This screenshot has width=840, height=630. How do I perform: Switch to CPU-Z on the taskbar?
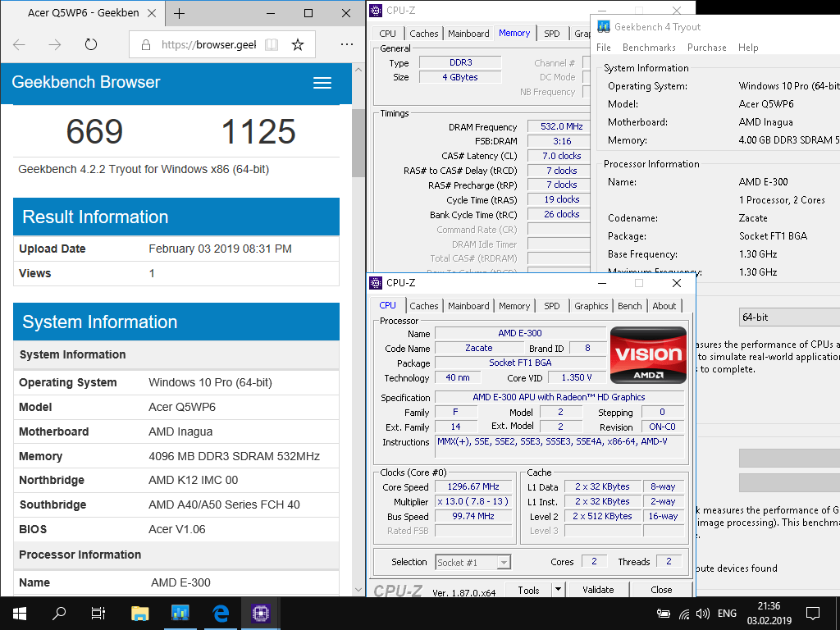tap(261, 614)
